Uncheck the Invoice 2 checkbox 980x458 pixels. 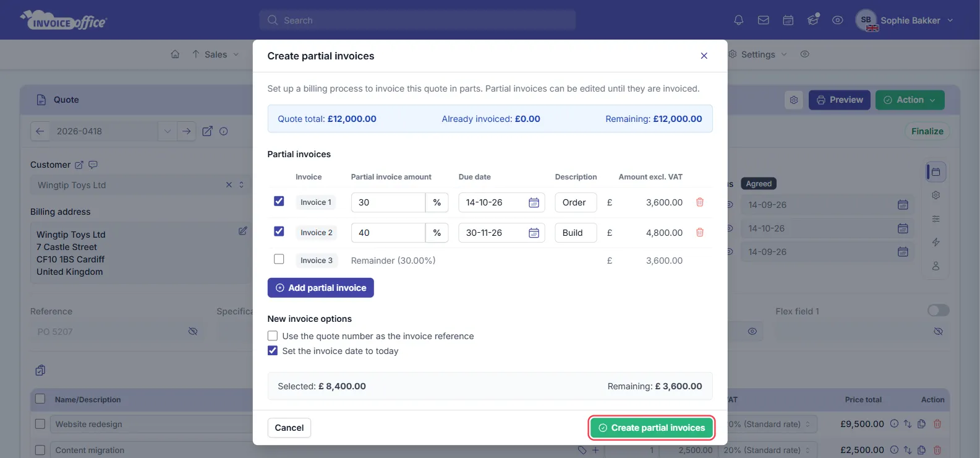pyautogui.click(x=279, y=231)
